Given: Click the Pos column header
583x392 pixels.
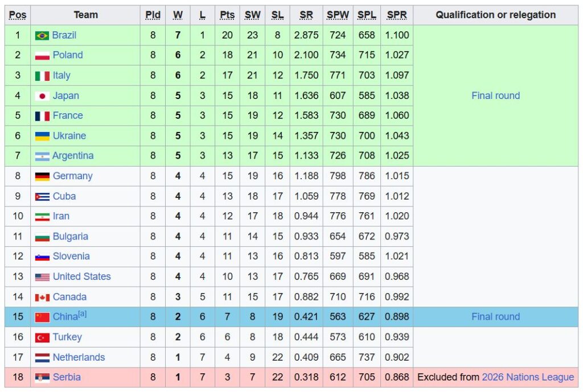Looking at the screenshot, I should [18, 15].
